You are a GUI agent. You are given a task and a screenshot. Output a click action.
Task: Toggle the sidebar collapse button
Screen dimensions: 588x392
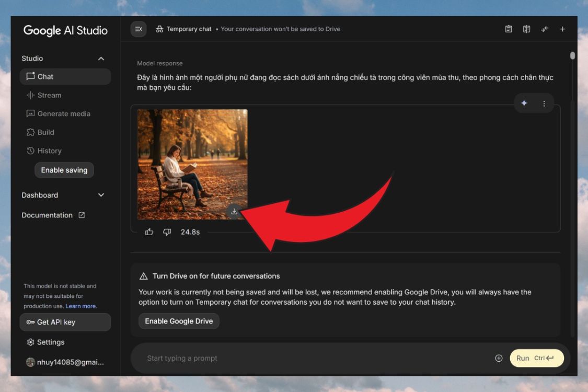(x=139, y=29)
